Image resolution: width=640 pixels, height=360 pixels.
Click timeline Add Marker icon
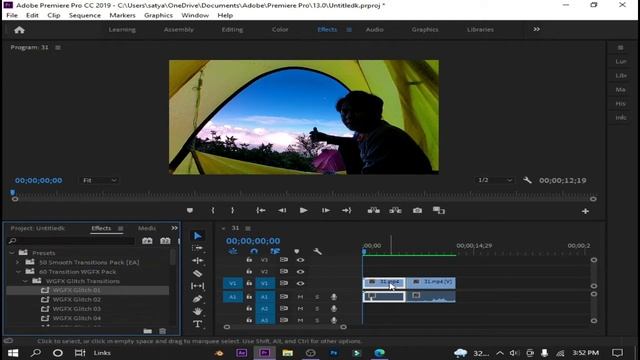(297, 251)
